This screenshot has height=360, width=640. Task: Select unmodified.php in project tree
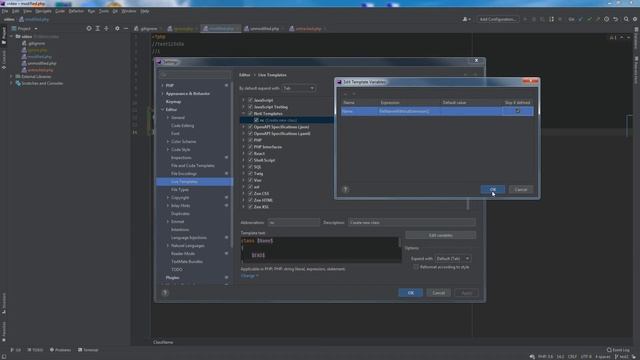point(42,63)
